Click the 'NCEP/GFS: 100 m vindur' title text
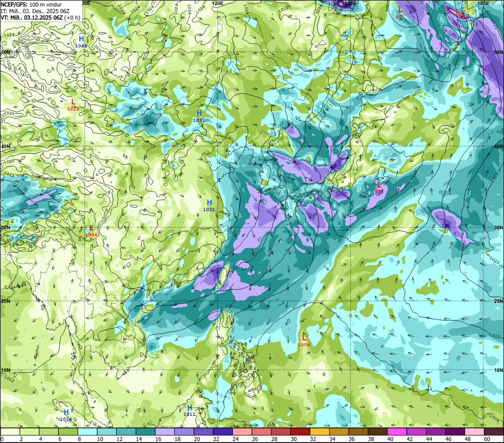 click(x=31, y=5)
